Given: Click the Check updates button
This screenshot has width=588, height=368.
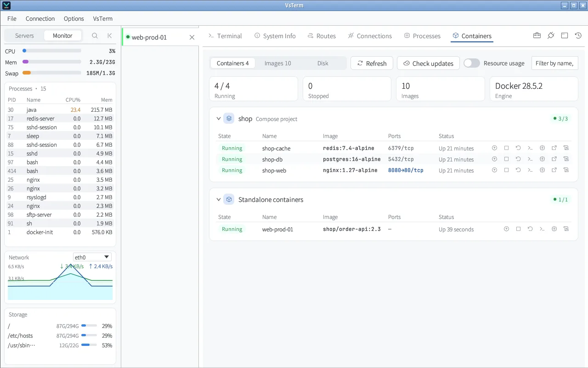Looking at the screenshot, I should pyautogui.click(x=428, y=63).
